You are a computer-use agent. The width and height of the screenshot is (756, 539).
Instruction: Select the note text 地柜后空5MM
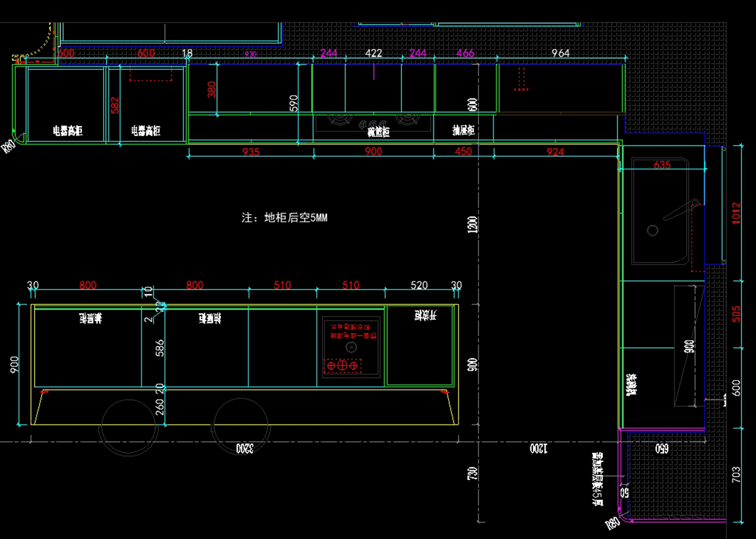coord(284,218)
